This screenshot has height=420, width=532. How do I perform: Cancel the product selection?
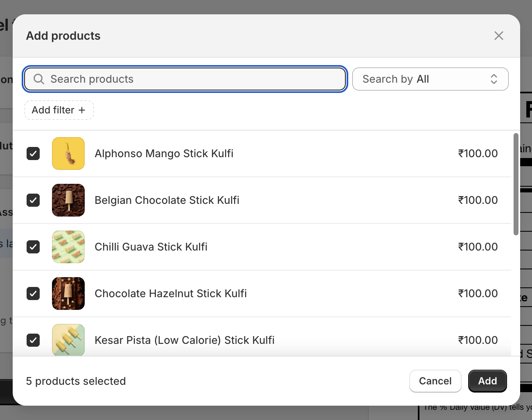[x=435, y=381]
